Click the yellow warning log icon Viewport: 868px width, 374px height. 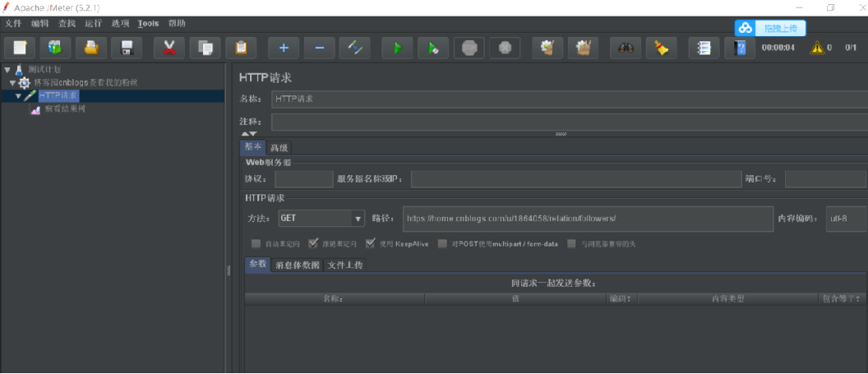[x=817, y=48]
